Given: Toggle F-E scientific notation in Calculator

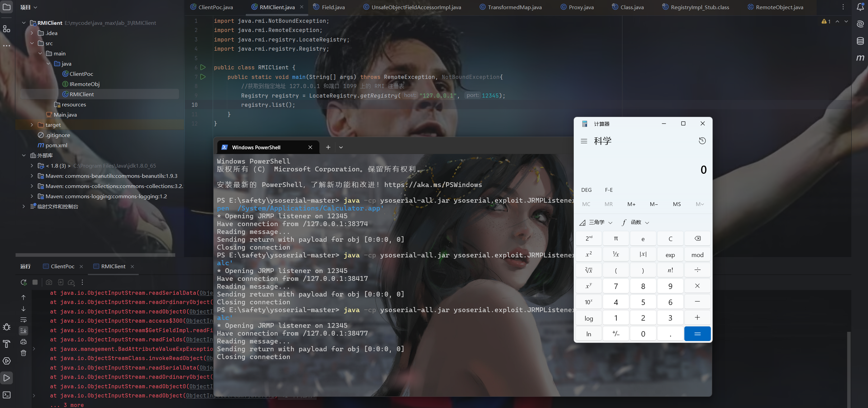Looking at the screenshot, I should [x=609, y=190].
